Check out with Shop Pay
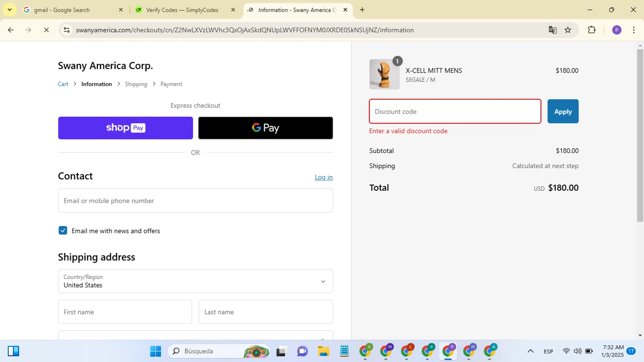 tap(125, 128)
